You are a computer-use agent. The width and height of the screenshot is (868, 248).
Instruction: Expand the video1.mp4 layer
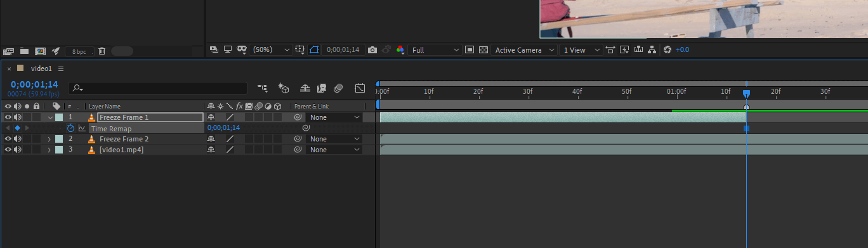pyautogui.click(x=49, y=150)
